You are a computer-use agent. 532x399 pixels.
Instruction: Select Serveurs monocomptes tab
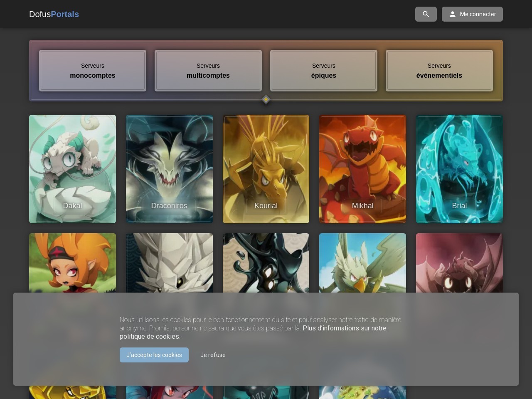(93, 71)
